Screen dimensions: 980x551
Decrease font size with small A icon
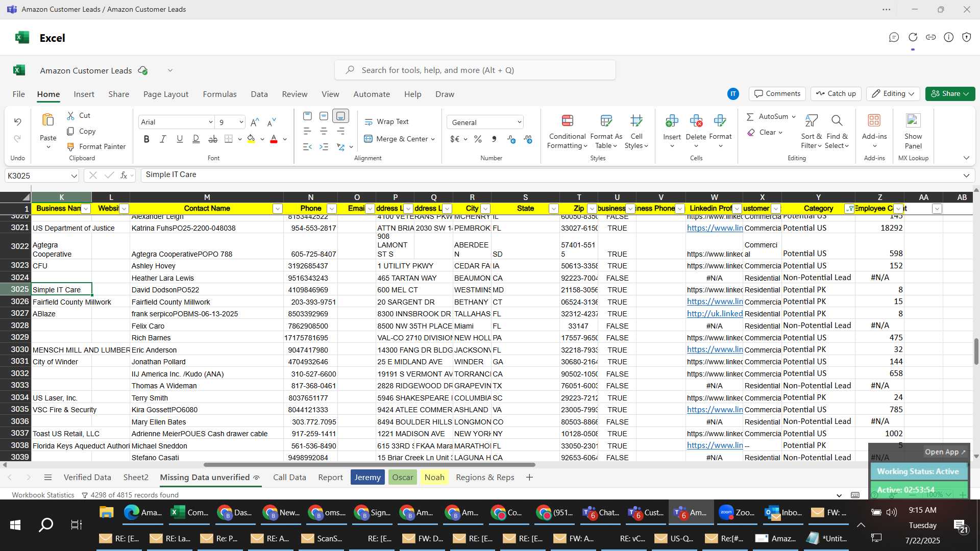272,122
